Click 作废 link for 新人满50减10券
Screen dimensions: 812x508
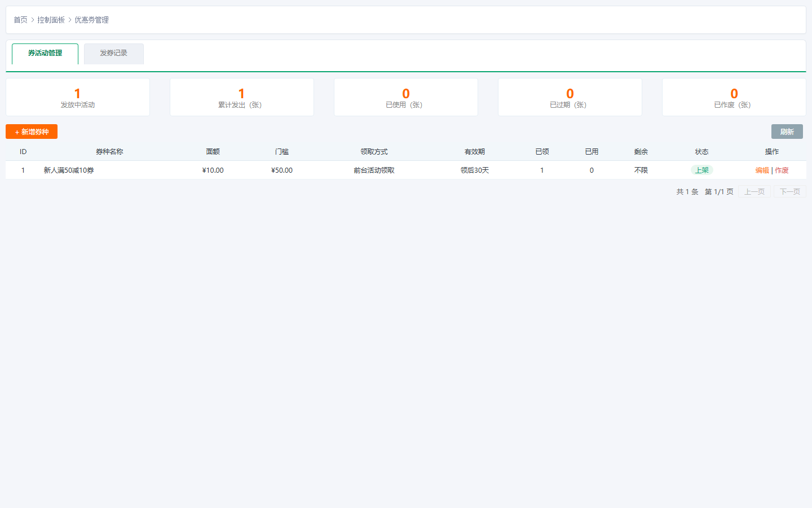click(782, 170)
